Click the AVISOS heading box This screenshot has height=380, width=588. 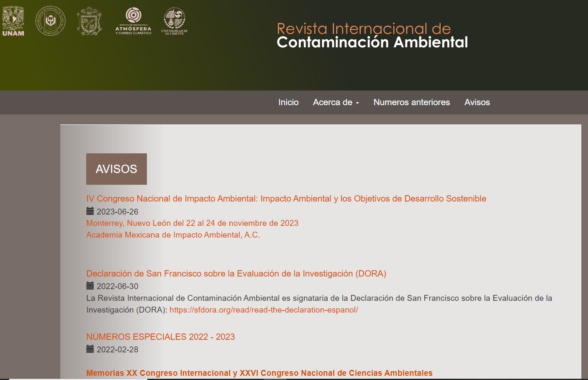point(116,169)
